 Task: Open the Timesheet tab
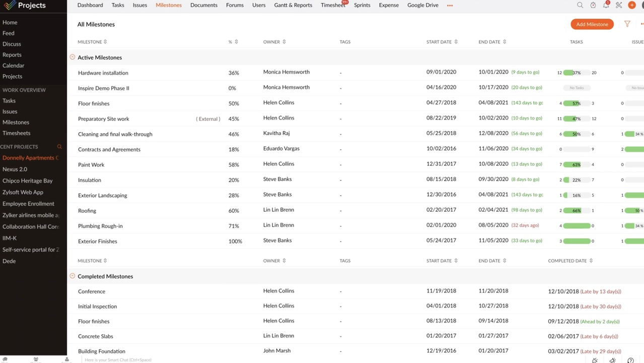point(332,5)
